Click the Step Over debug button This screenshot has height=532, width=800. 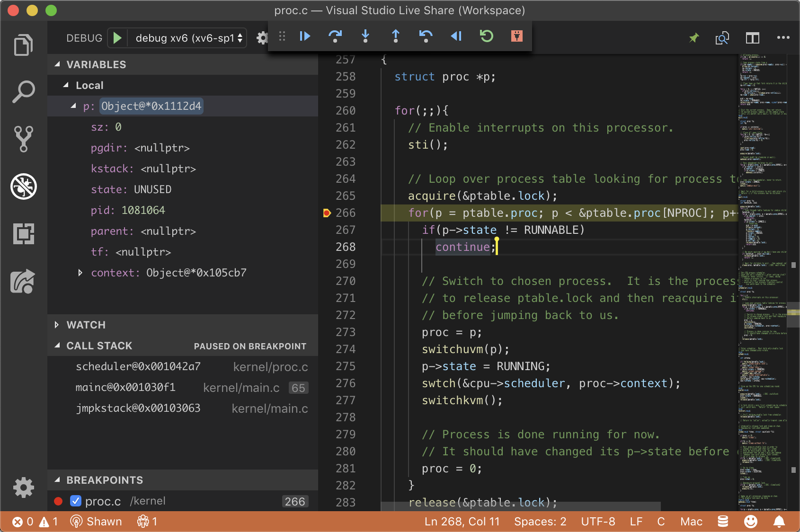(335, 36)
